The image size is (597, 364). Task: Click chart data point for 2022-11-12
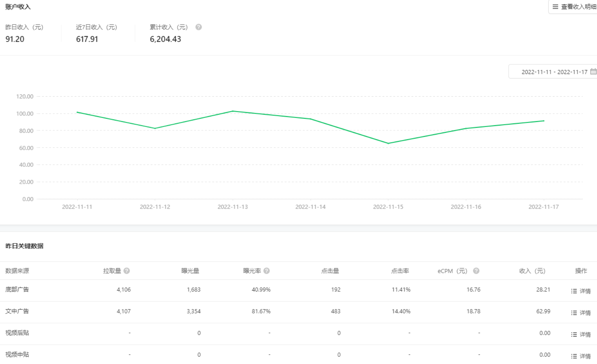coord(155,128)
